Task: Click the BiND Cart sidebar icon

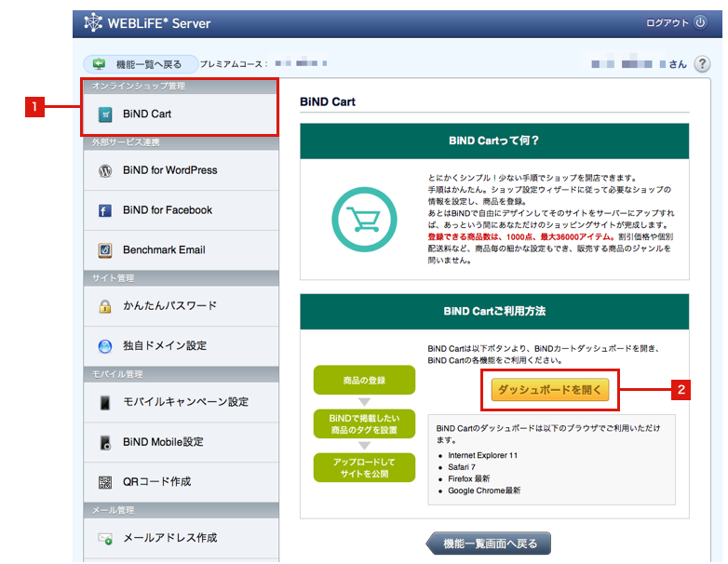Action: [x=105, y=114]
